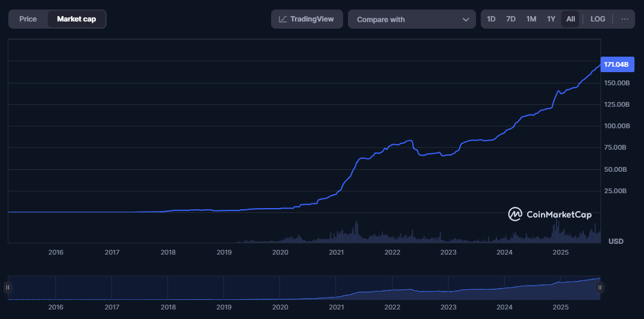644x319 pixels.
Task: Click the CoinMarketCap logo watermark
Action: pyautogui.click(x=550, y=214)
